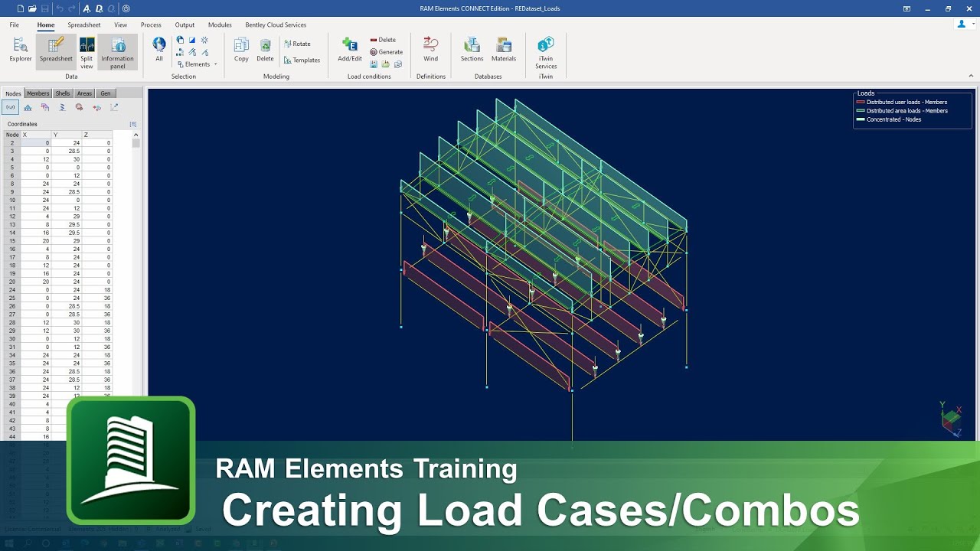
Task: Click the node coordinates (x,y) icon
Action: tap(11, 107)
